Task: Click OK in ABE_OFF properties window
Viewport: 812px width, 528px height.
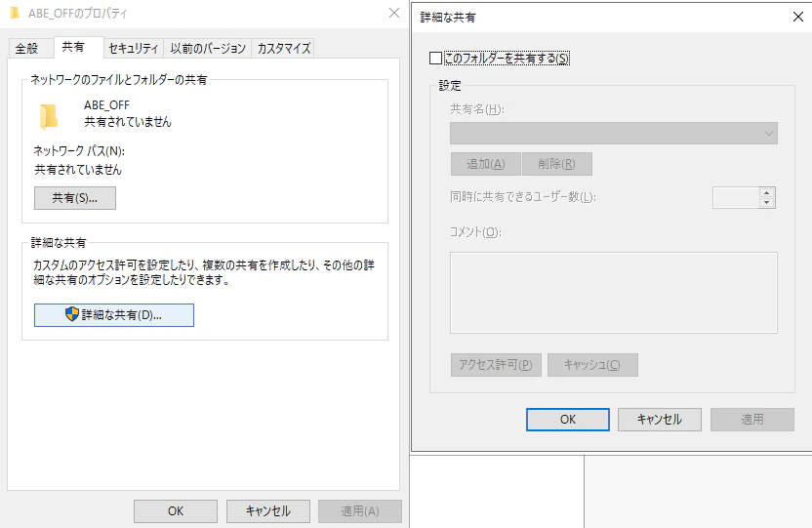Action: tap(176, 510)
